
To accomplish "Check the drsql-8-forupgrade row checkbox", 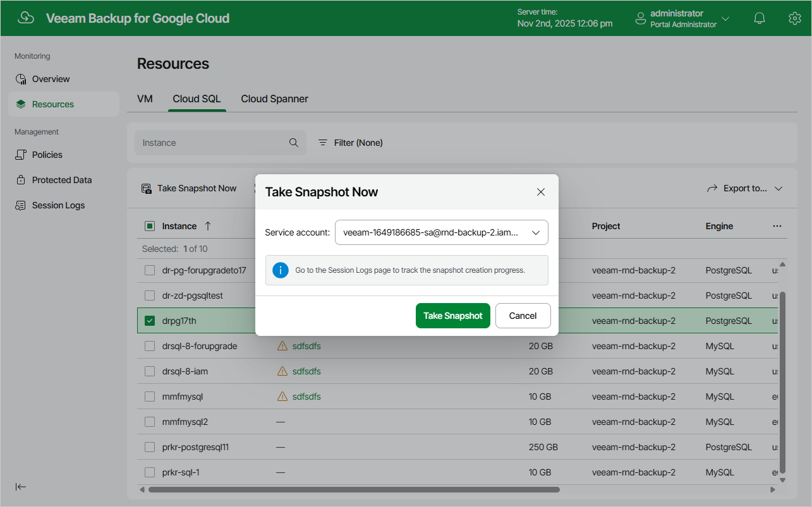I will point(150,346).
